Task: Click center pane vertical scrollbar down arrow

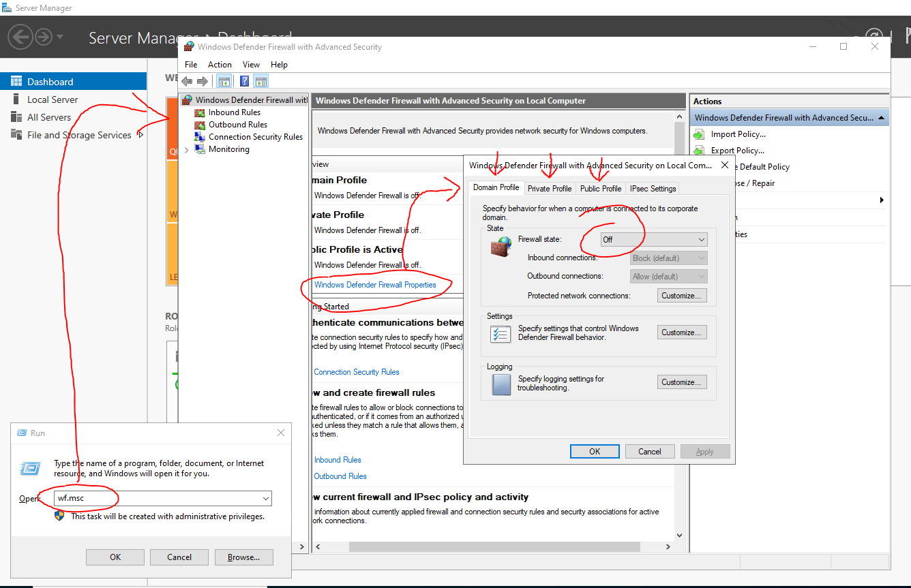Action: click(679, 536)
